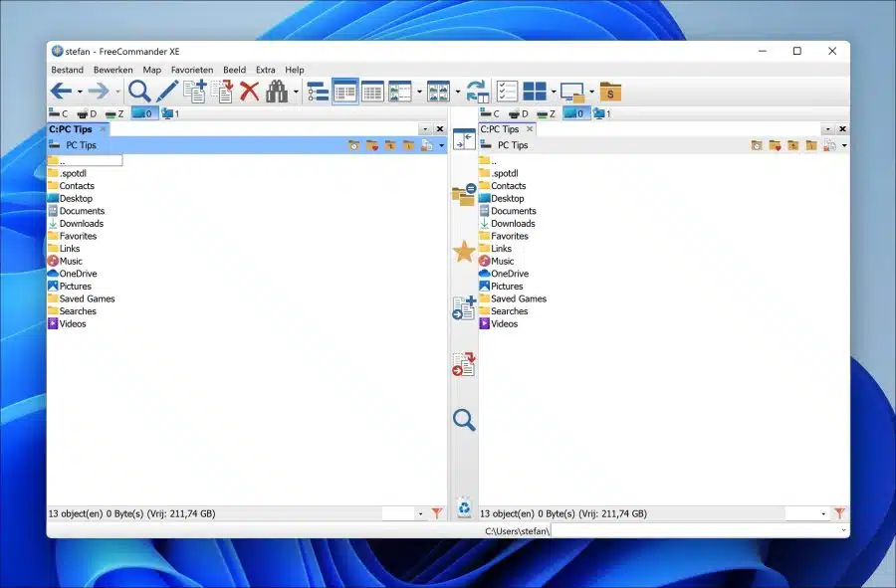896x588 pixels.
Task: Click the Copy files icon in the top toolbar
Action: tap(194, 92)
